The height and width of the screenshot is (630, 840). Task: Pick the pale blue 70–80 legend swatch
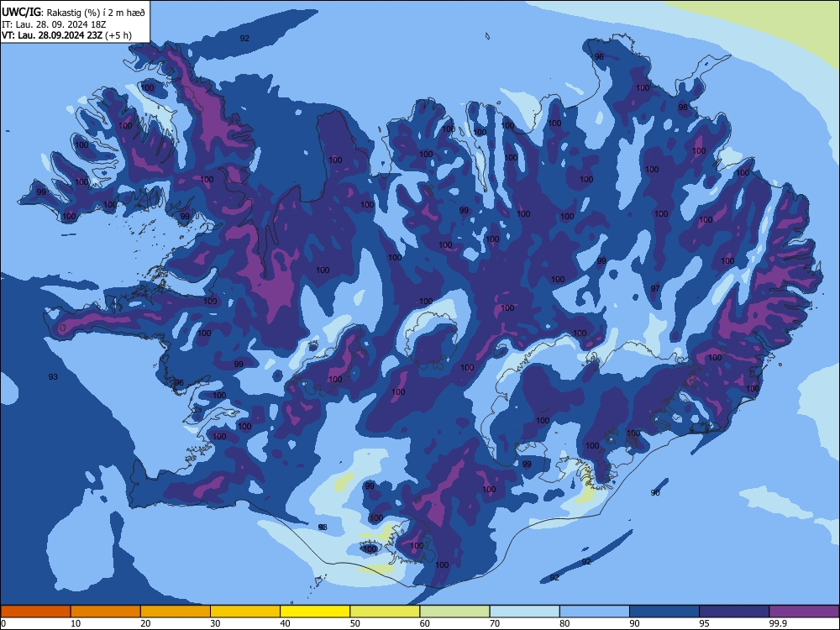(524, 612)
